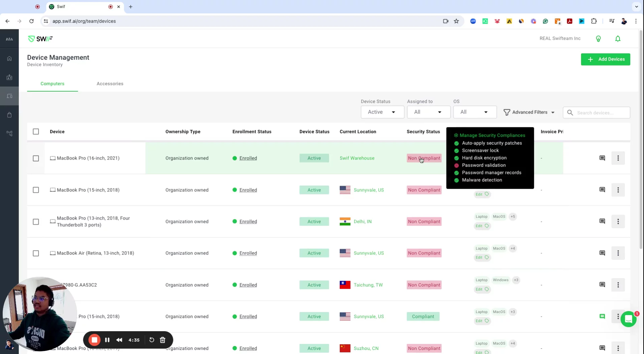Toggle the select-all devices checkbox
Image resolution: width=644 pixels, height=354 pixels.
click(36, 132)
